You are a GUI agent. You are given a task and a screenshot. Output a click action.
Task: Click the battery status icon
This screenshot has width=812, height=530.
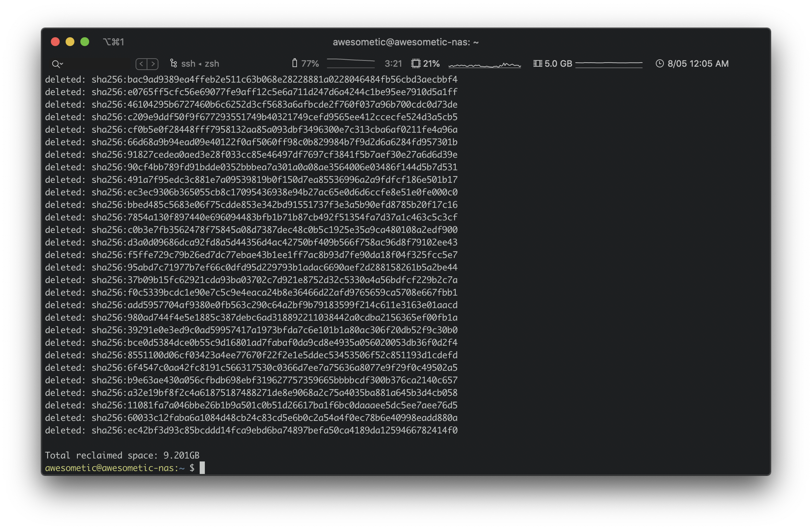click(294, 63)
